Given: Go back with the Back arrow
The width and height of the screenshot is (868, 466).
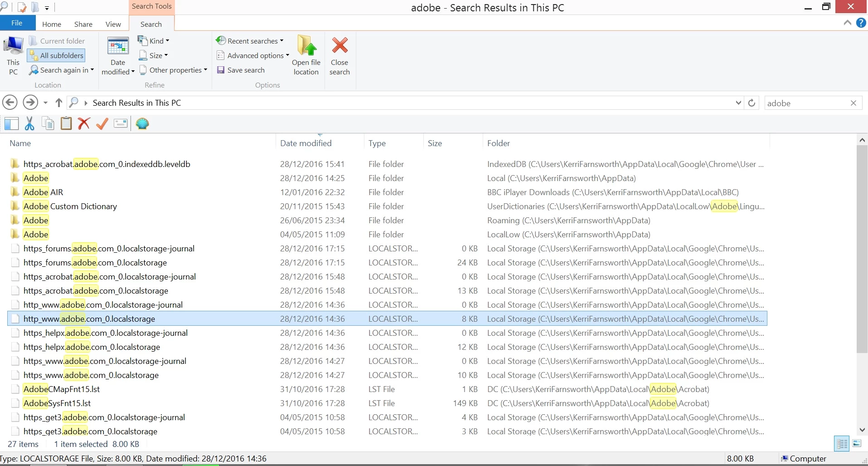Looking at the screenshot, I should [x=10, y=103].
